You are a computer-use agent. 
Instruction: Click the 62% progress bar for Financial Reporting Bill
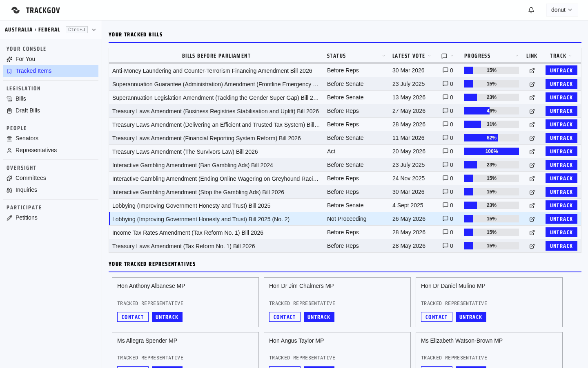coord(492,138)
